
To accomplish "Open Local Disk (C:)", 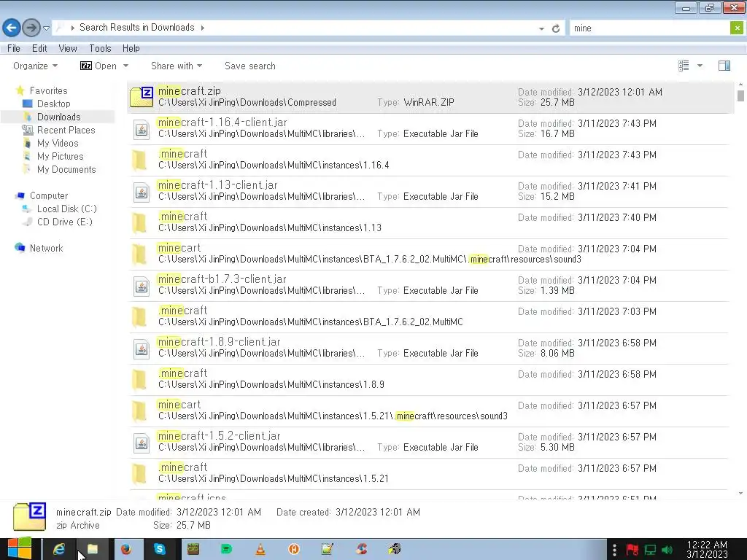I will pyautogui.click(x=66, y=209).
